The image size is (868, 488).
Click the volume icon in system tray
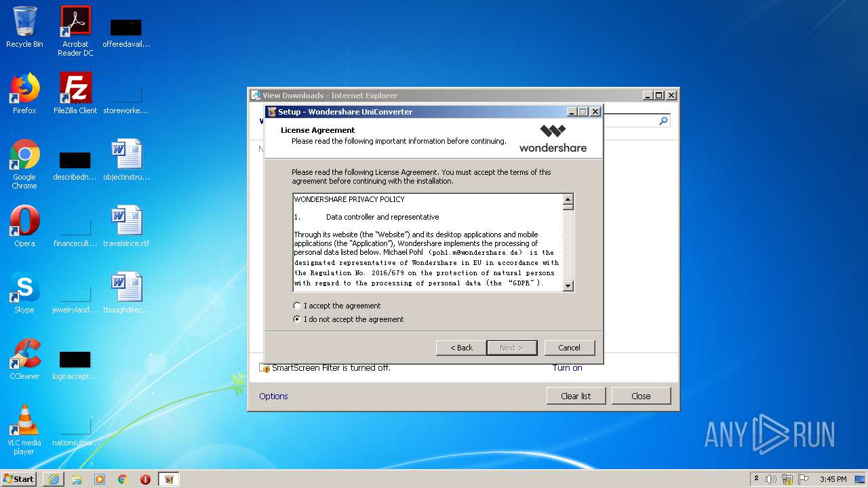771,479
